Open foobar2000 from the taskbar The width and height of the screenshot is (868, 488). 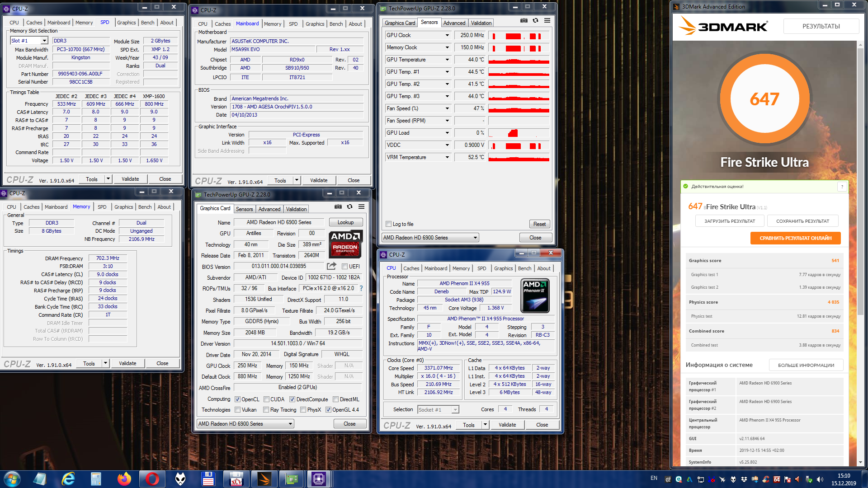pos(180,479)
